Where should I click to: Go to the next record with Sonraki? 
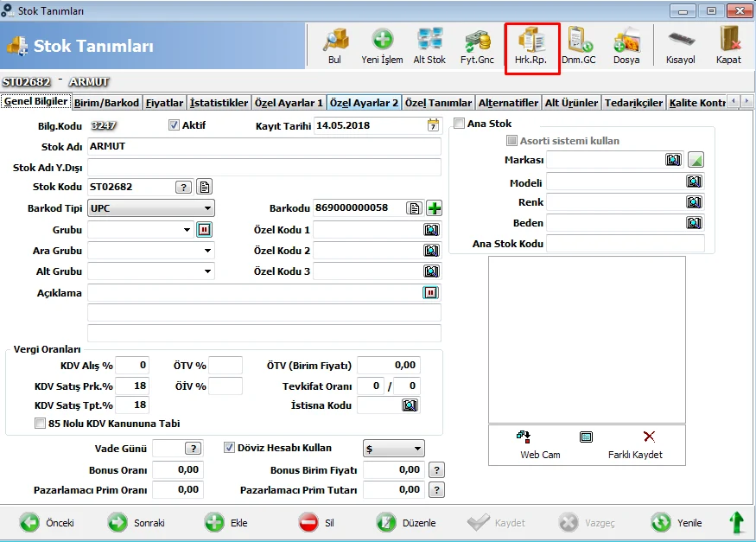click(137, 523)
